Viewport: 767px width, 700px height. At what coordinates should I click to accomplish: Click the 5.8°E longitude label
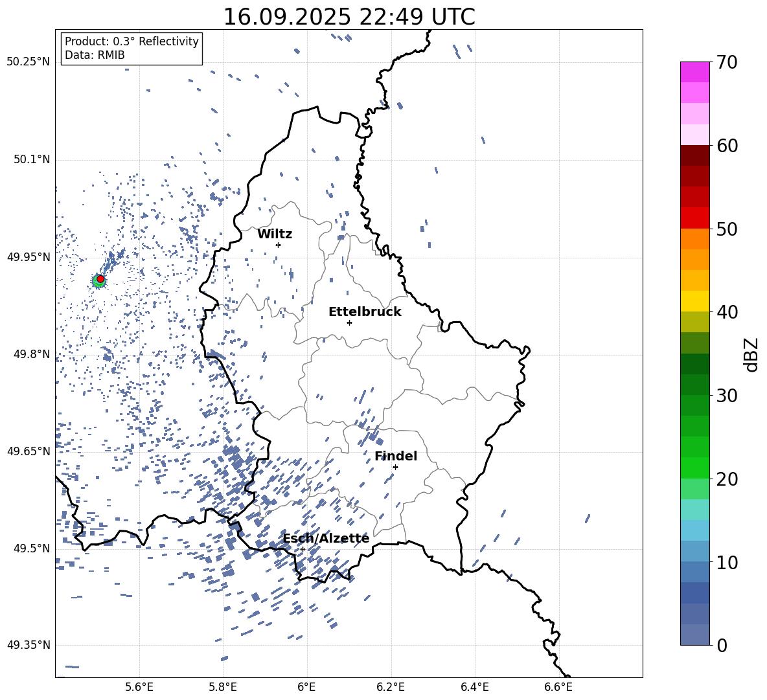(223, 688)
